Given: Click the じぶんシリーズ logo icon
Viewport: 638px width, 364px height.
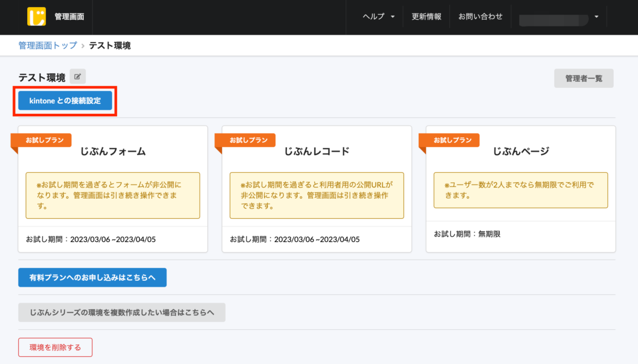Looking at the screenshot, I should coord(37,17).
